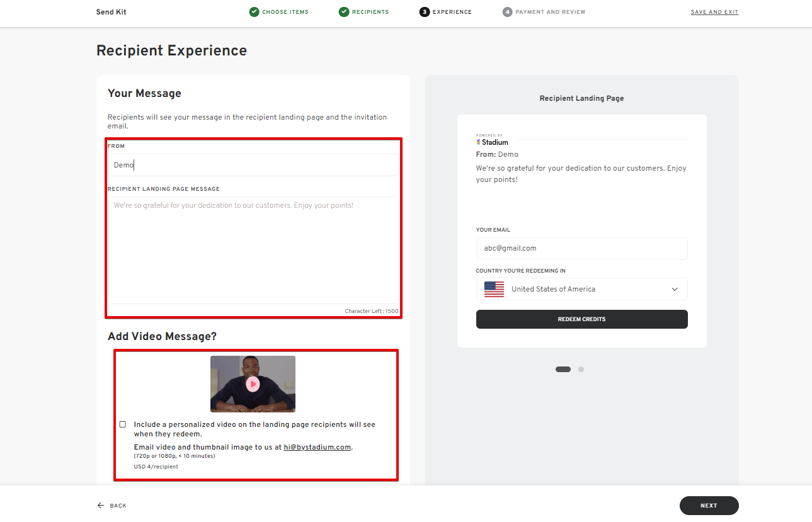Screen dimensions: 812x522
Task: Click the Experience step number 3 icon
Action: point(425,12)
